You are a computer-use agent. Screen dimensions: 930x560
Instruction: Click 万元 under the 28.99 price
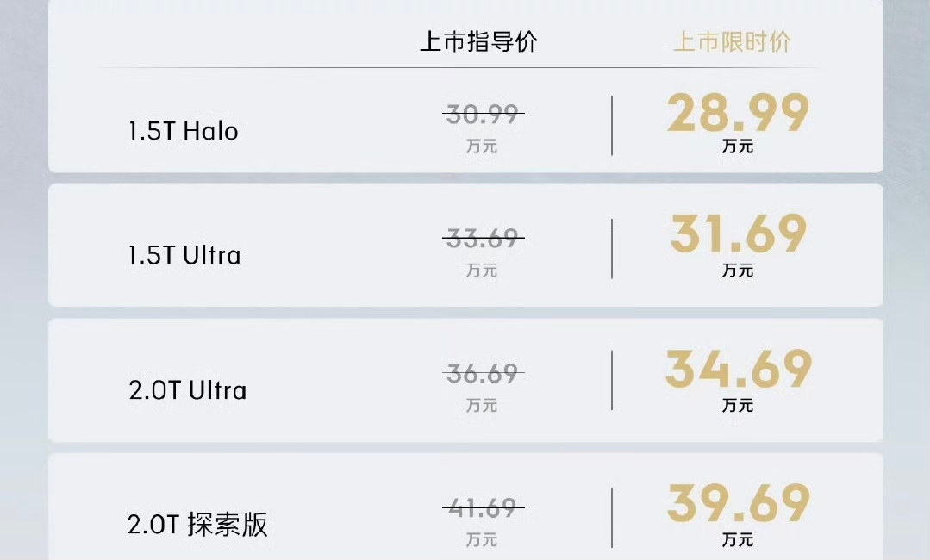pyautogui.click(x=738, y=146)
